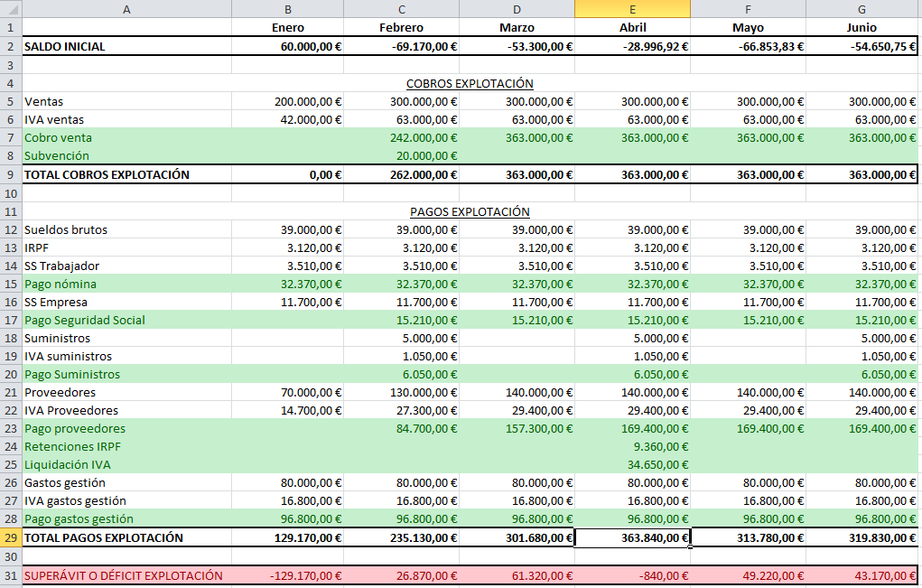Click the SS Empresa label
This screenshot has height=588, width=922.
pyautogui.click(x=56, y=303)
